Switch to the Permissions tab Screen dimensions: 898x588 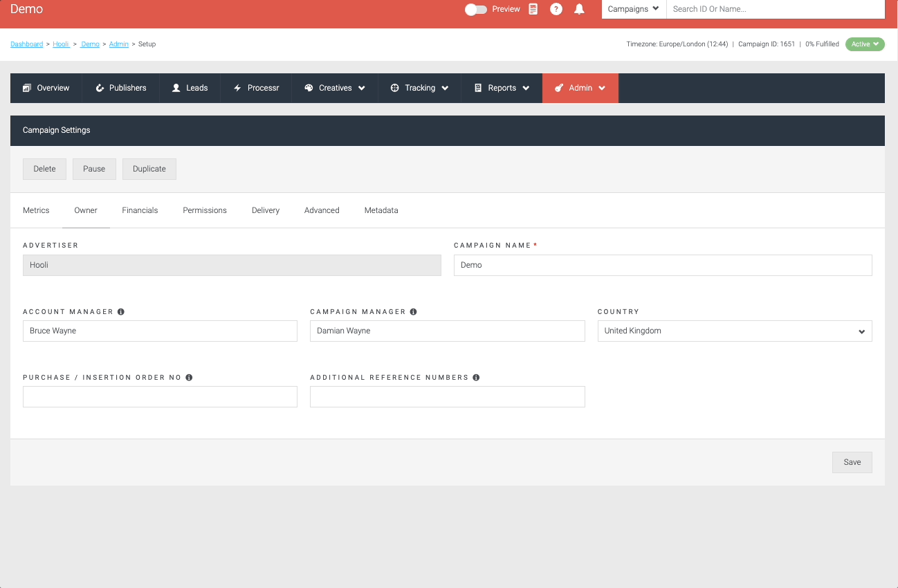(x=205, y=210)
